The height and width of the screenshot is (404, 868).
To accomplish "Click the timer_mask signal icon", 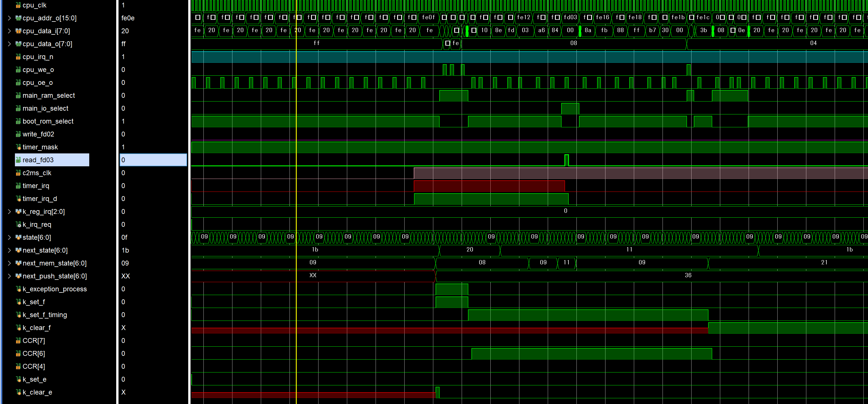I will pos(18,147).
